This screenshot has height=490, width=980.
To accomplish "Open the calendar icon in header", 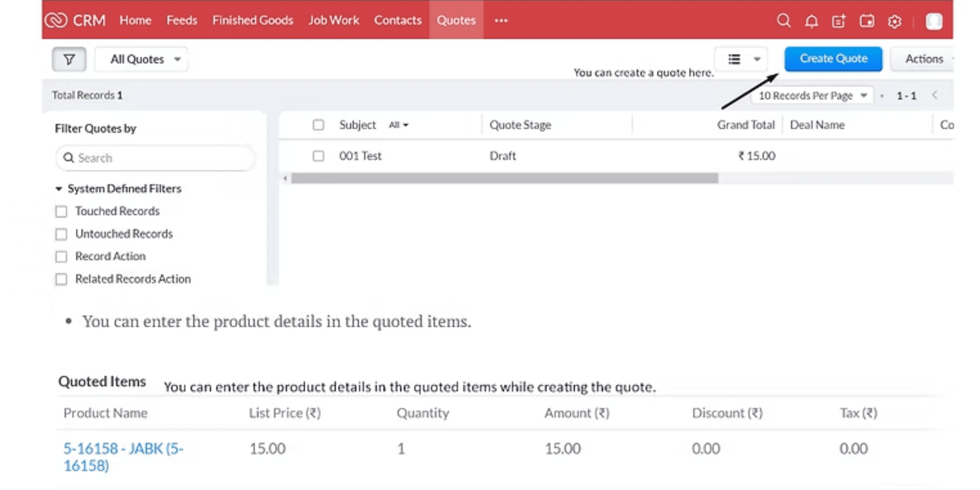I will coord(867,21).
